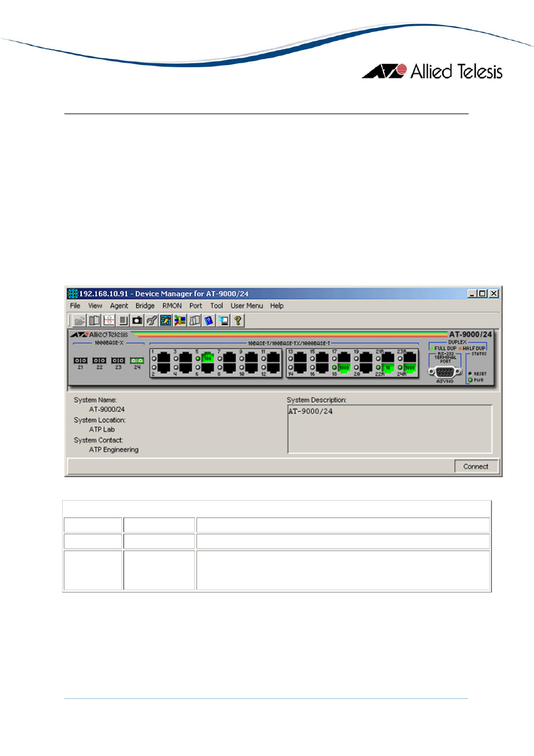Image resolution: width=534 pixels, height=756 pixels.
Task: Select the green port 24R showing 1000
Action: pyautogui.click(x=410, y=367)
